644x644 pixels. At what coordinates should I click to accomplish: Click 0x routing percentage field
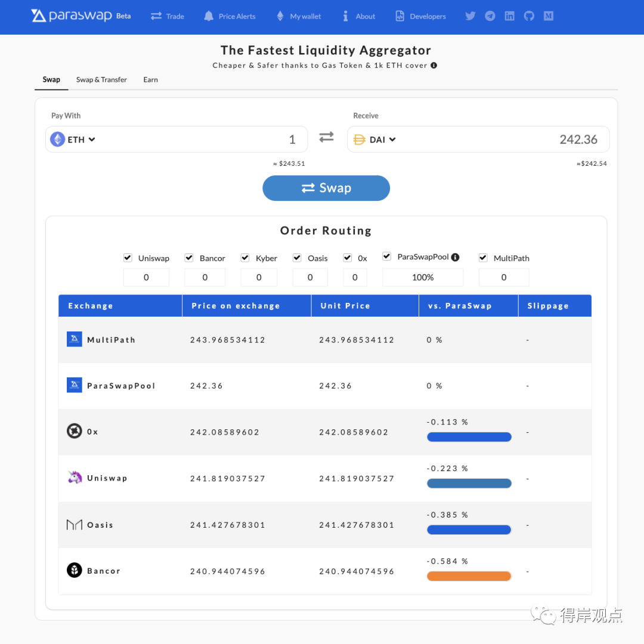tap(355, 277)
